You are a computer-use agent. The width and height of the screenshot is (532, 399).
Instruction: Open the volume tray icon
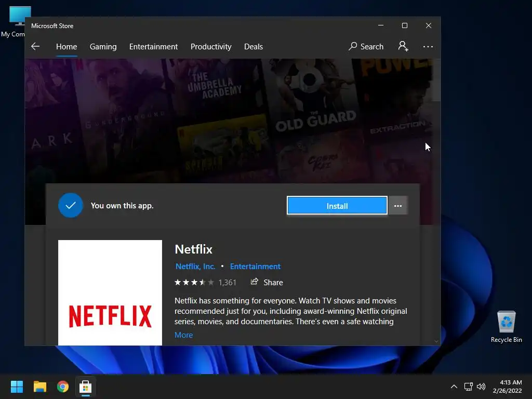point(481,387)
